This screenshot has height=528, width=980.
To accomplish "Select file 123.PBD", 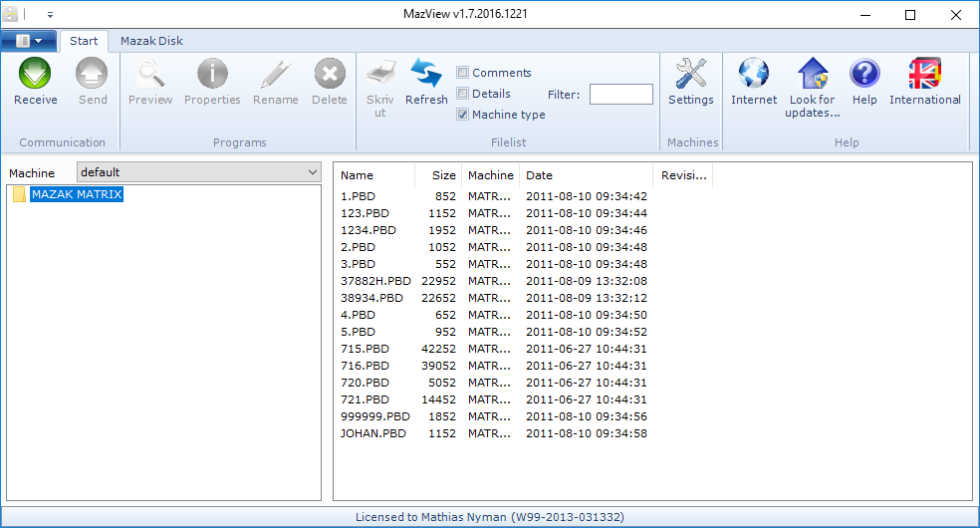I will pyautogui.click(x=365, y=213).
